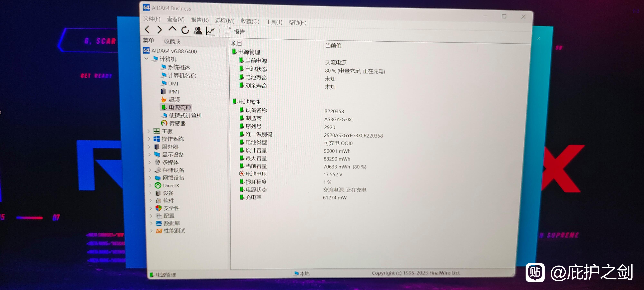The image size is (644, 290).
Task: Switch to the 收藏夹 tab
Action: pos(172,42)
